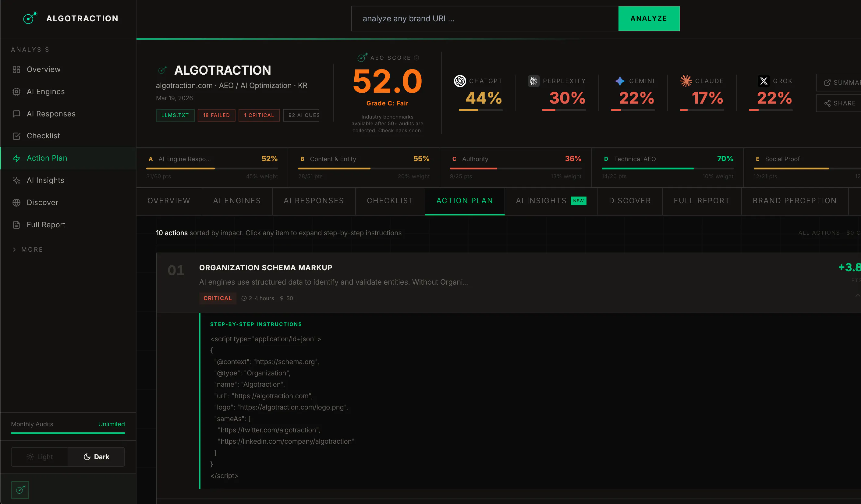Click the 18 FAILED badge
Screen dimensions: 861x504
pos(216,115)
